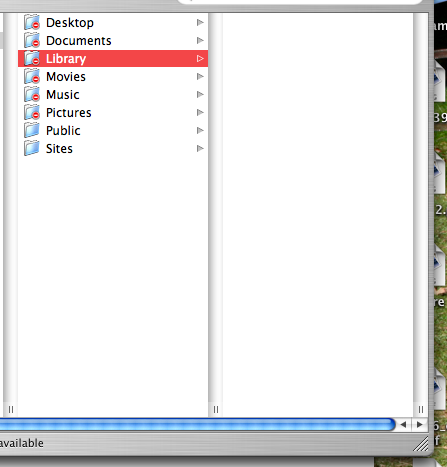The image size is (447, 467).
Task: Expand Music with its disclosure arrow
Action: [x=200, y=94]
